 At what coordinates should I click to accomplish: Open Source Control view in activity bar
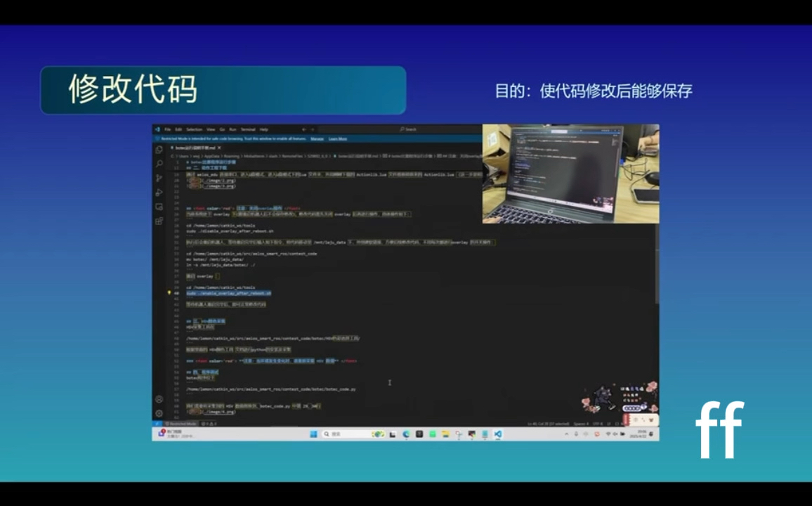coord(159,179)
